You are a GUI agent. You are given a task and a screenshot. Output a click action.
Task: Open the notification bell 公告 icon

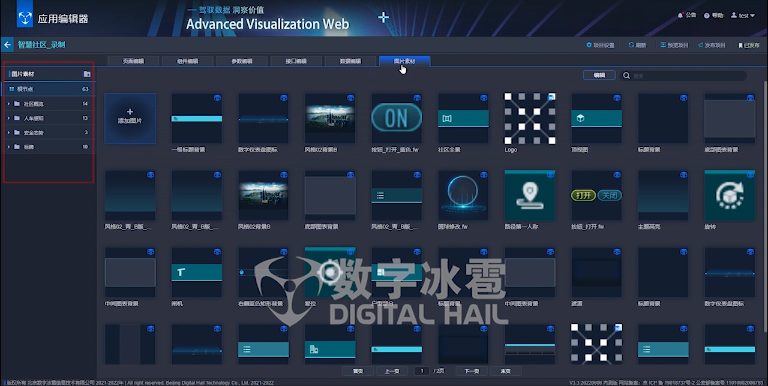[x=680, y=15]
